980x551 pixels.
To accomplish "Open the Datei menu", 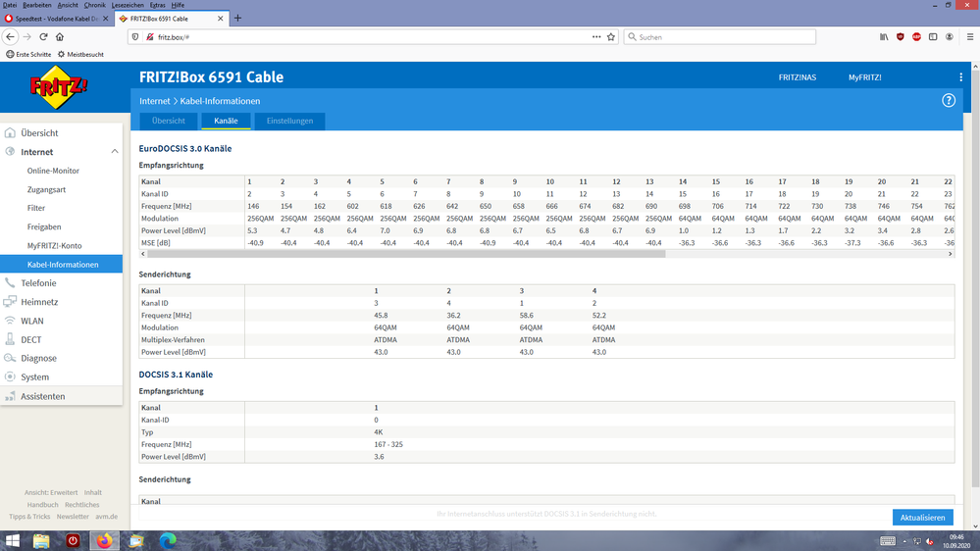I will click(10, 5).
